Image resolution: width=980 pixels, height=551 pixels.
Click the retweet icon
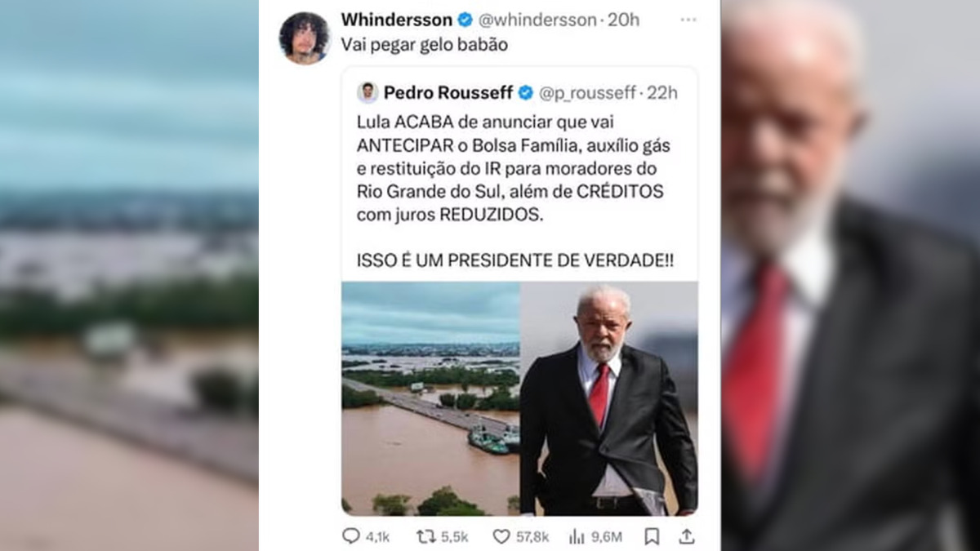click(426, 536)
